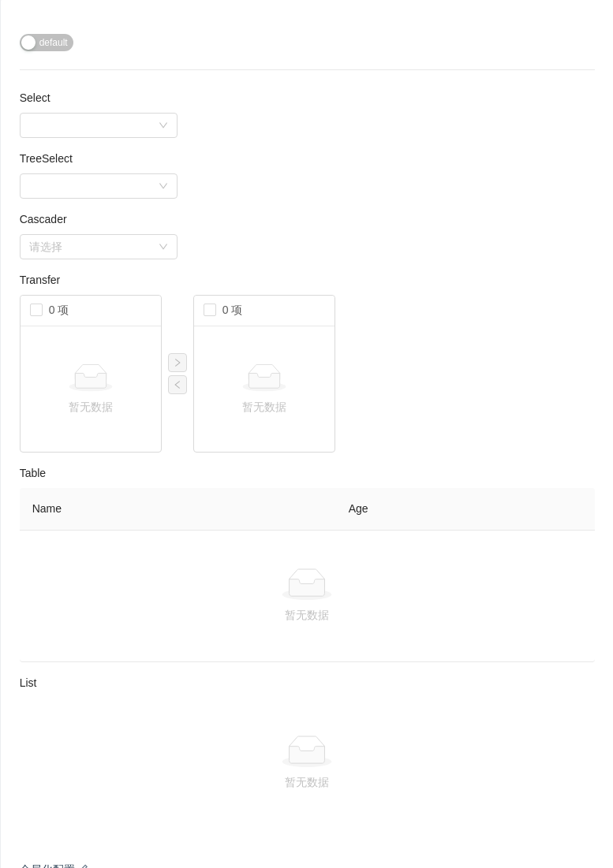Check the select-all checkbox in right Transfer list
The image size is (613, 868).
click(210, 310)
